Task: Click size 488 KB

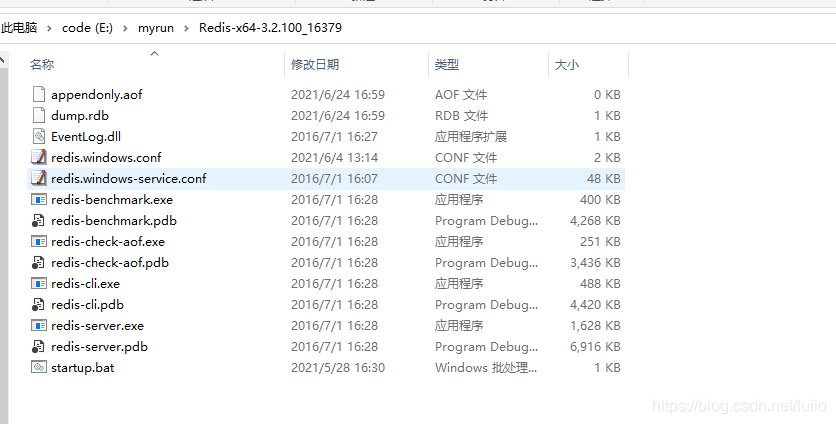Action: [x=600, y=284]
